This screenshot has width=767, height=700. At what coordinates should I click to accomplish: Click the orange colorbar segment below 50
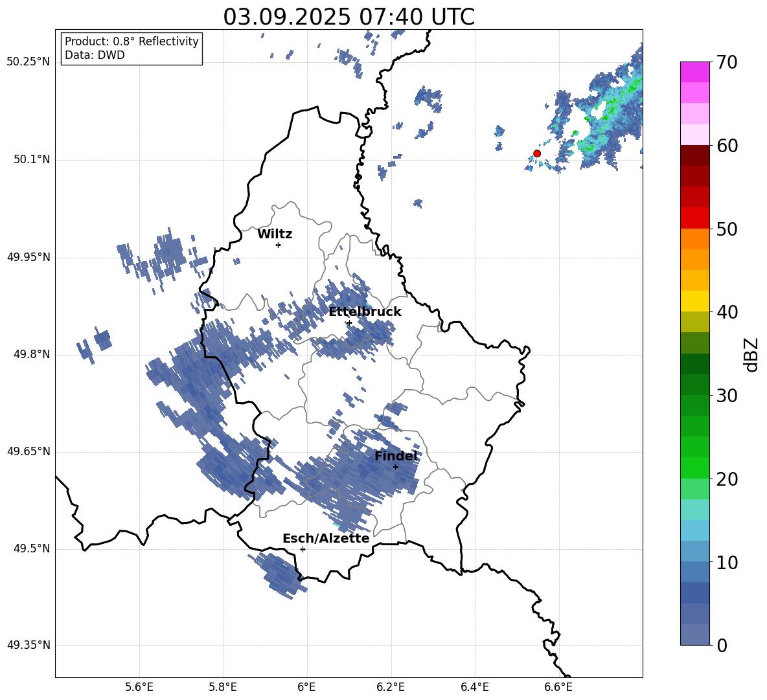pyautogui.click(x=694, y=239)
